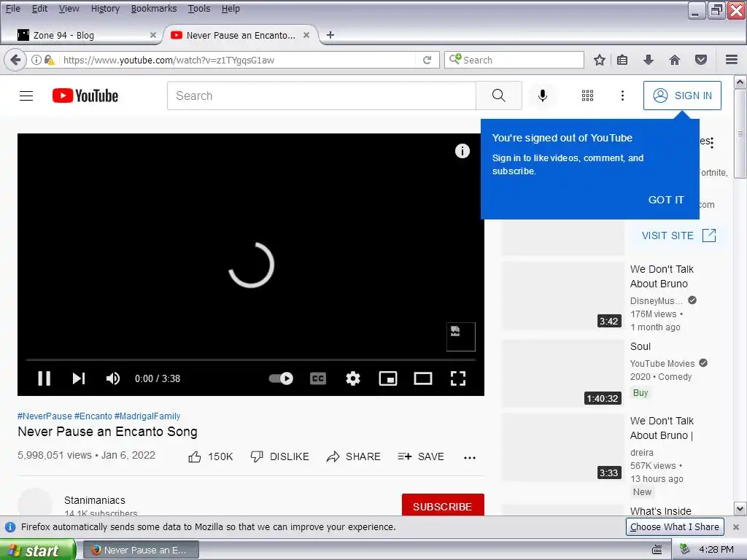This screenshot has width=747, height=560.
Task: Open the Windows start menu
Action: click(x=37, y=550)
